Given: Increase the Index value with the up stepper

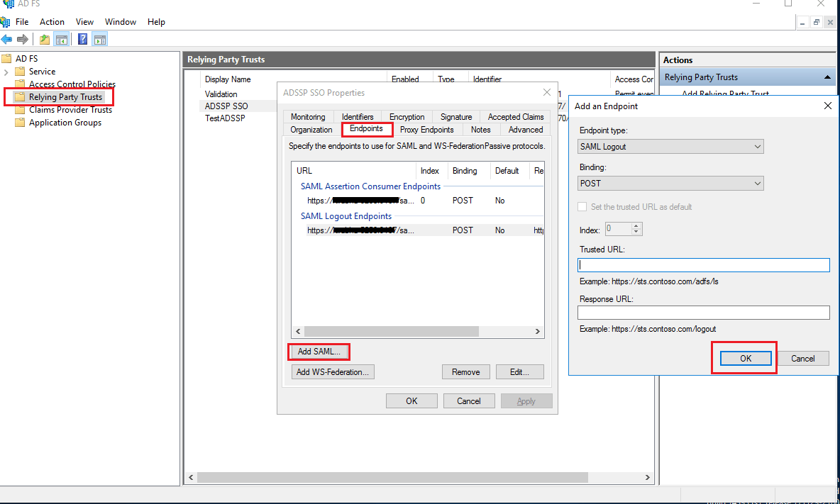Looking at the screenshot, I should tap(636, 225).
